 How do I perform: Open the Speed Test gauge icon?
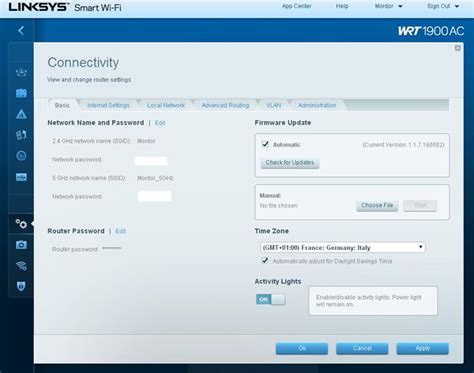click(21, 156)
